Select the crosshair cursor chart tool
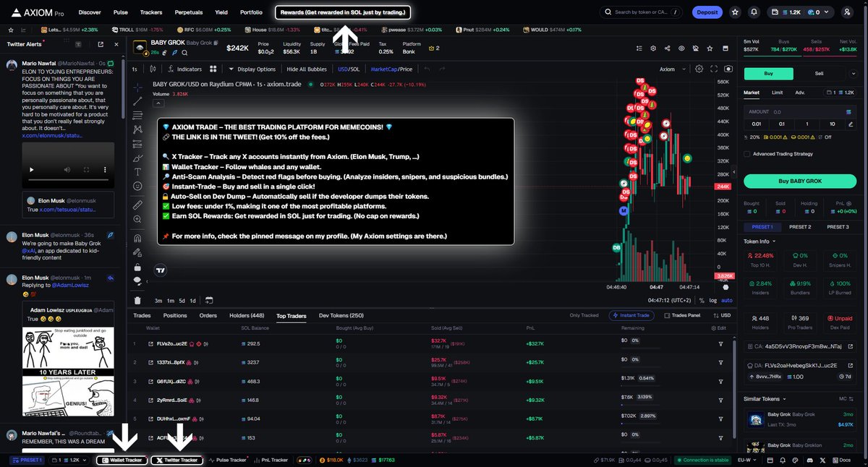 coord(137,86)
